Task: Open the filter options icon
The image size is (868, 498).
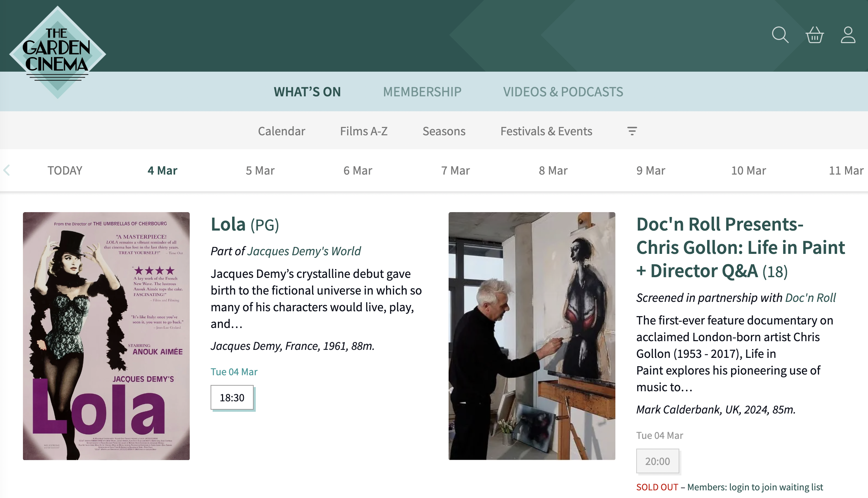Action: coord(632,131)
